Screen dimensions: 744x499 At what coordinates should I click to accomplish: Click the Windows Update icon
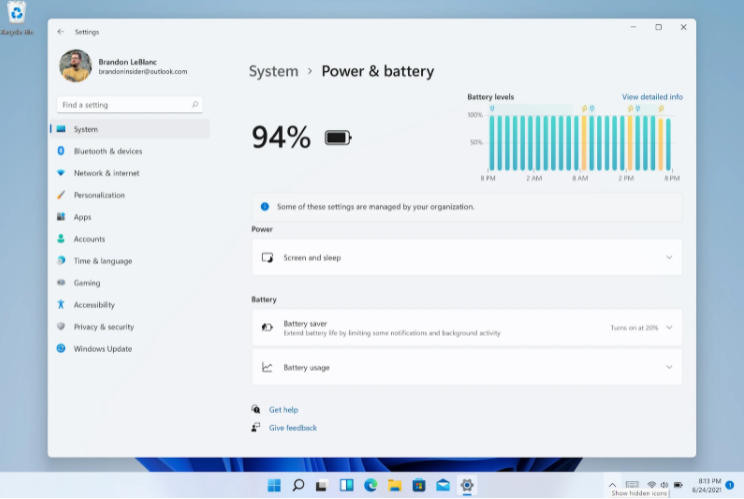click(x=61, y=348)
